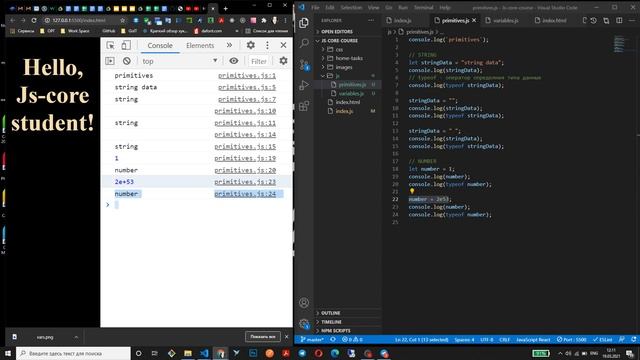Image resolution: width=640 pixels, height=360 pixels.
Task: Open the Selection menu in VS Code
Action: click(x=351, y=7)
